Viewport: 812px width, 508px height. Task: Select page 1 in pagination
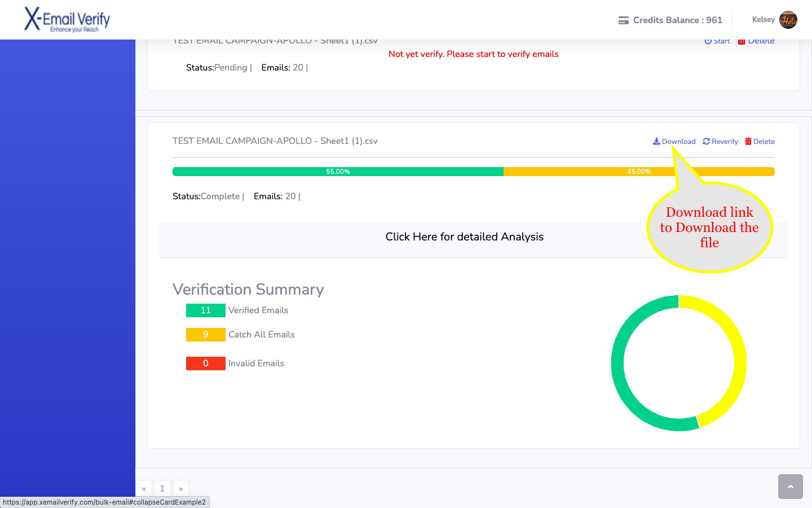click(x=162, y=488)
